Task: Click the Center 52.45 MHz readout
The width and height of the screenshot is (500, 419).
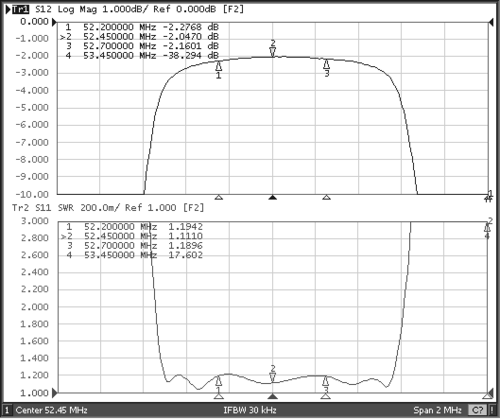Action: click(52, 410)
